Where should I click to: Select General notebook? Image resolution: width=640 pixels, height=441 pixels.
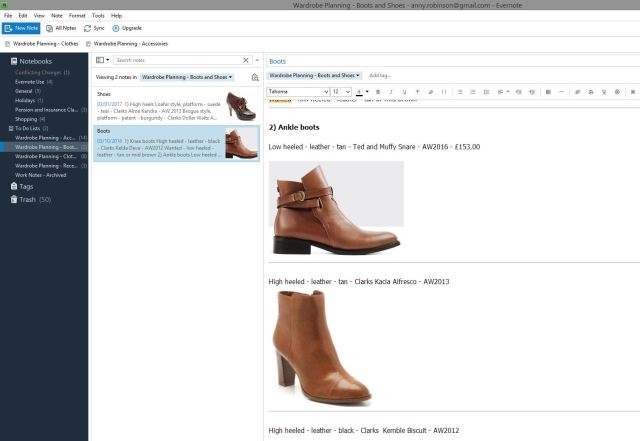[x=28, y=91]
